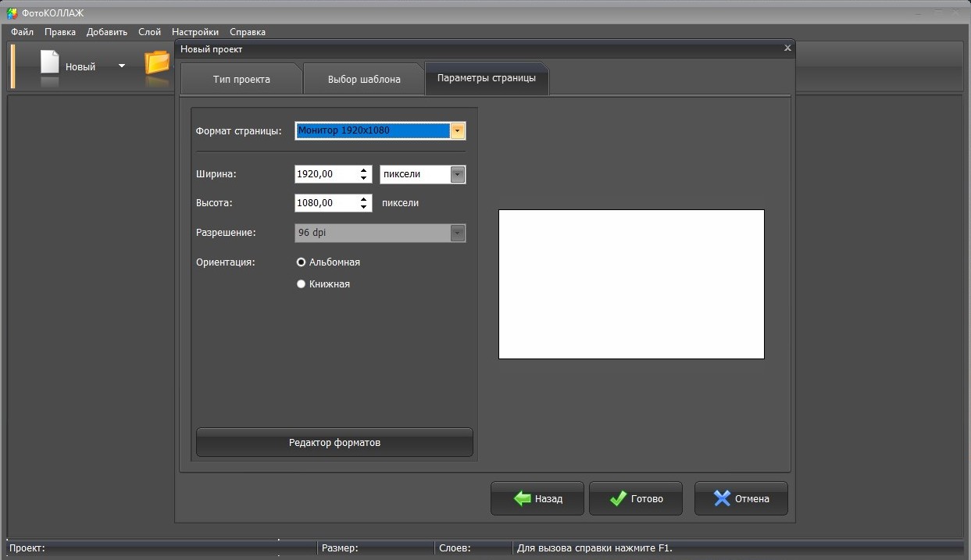Open the Правка menu
971x560 pixels.
pyautogui.click(x=60, y=32)
